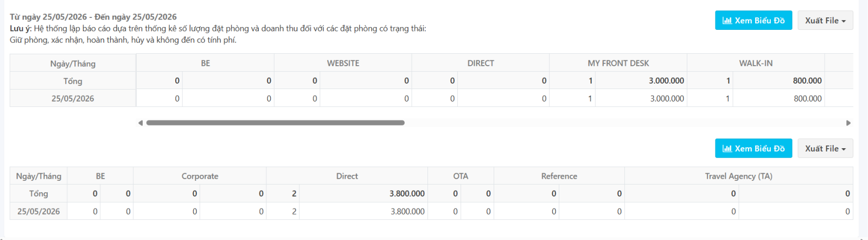The image size is (868, 240).
Task: Click the bar chart icon in lower Xem Biểu Đồ
Action: pos(727,149)
